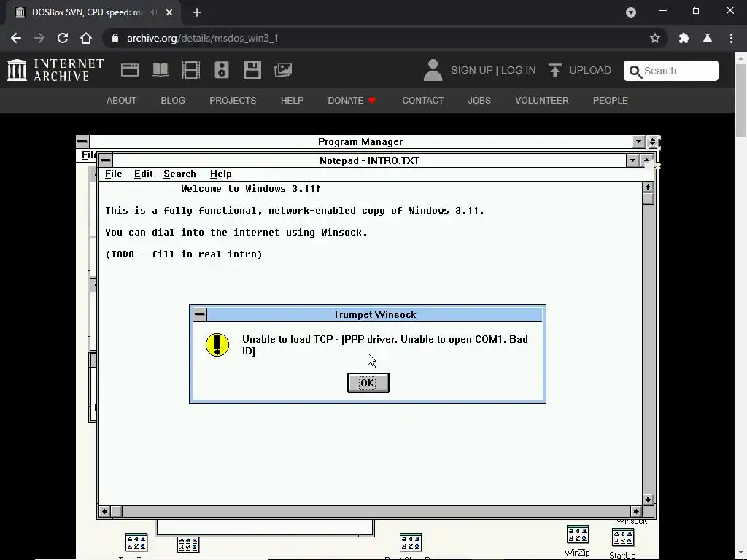Minimize Notepad with the down arrow

[x=632, y=160]
